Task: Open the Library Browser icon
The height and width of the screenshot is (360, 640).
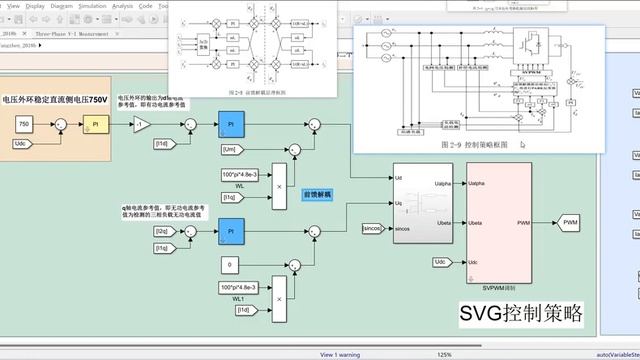Action: point(74,19)
